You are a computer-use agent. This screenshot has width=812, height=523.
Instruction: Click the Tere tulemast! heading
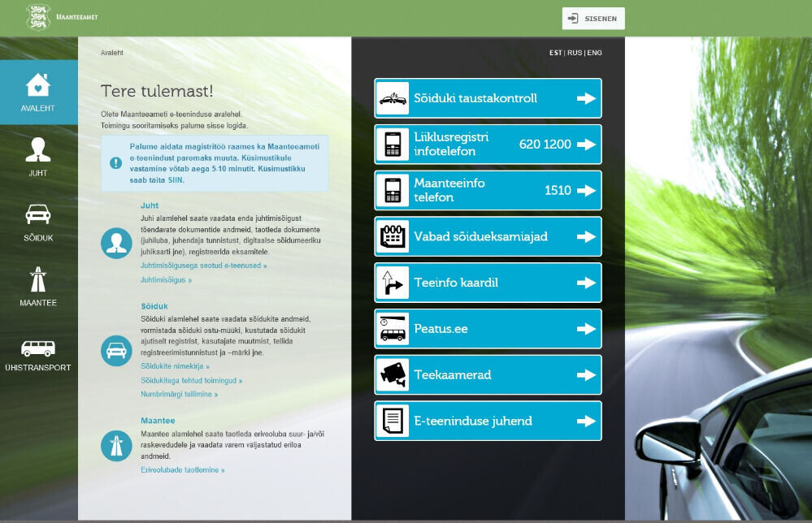(x=157, y=91)
